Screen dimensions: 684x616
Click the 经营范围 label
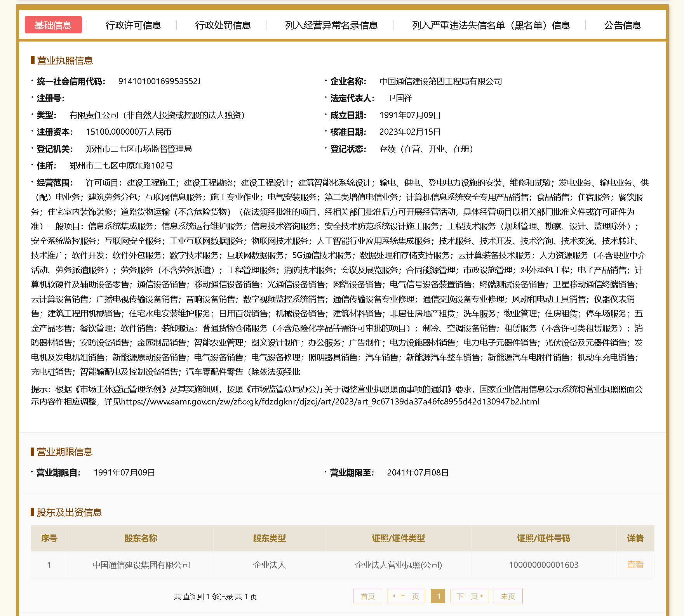(x=55, y=183)
